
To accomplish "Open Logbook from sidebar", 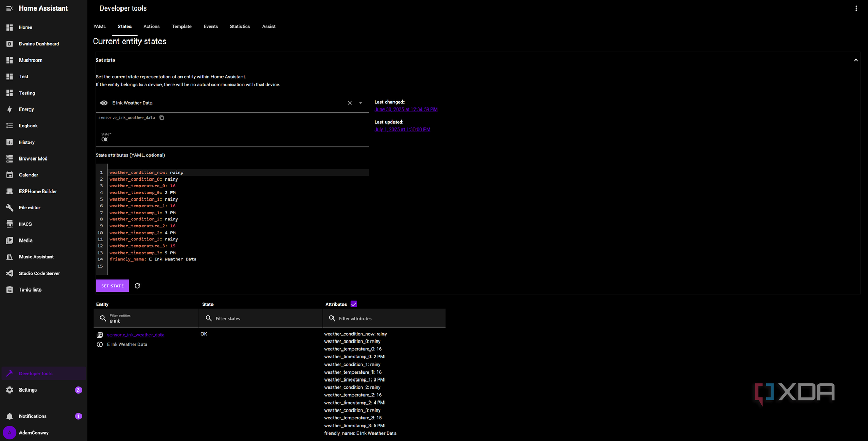I will click(x=44, y=126).
